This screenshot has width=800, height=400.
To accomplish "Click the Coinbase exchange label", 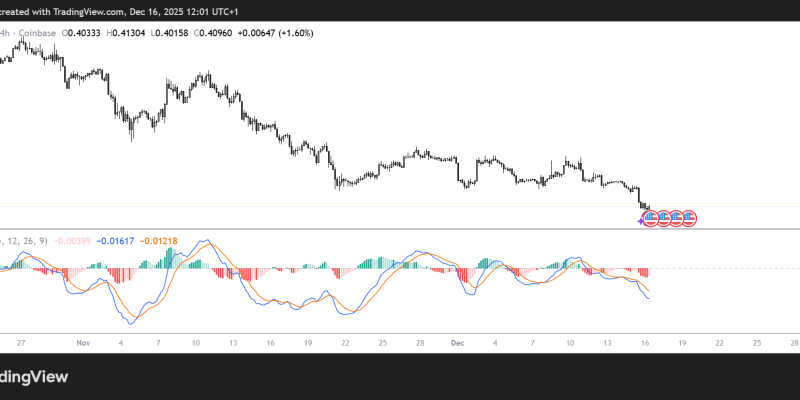I will point(36,32).
